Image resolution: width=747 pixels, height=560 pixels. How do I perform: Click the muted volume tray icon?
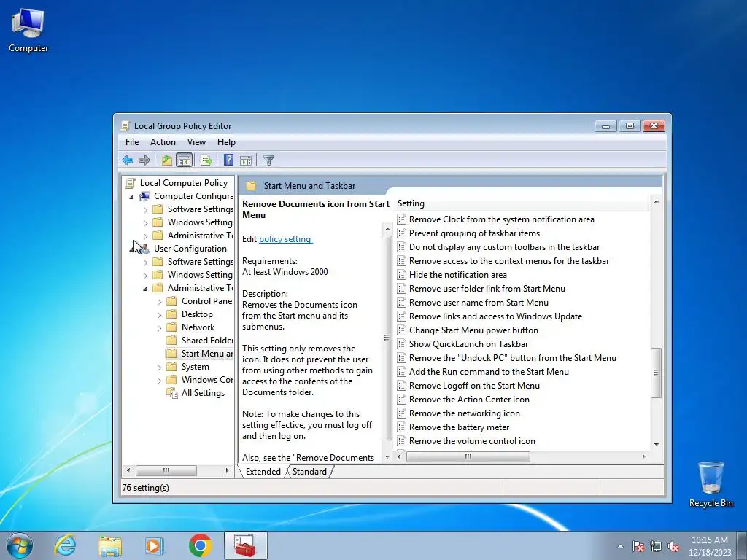[x=673, y=546]
